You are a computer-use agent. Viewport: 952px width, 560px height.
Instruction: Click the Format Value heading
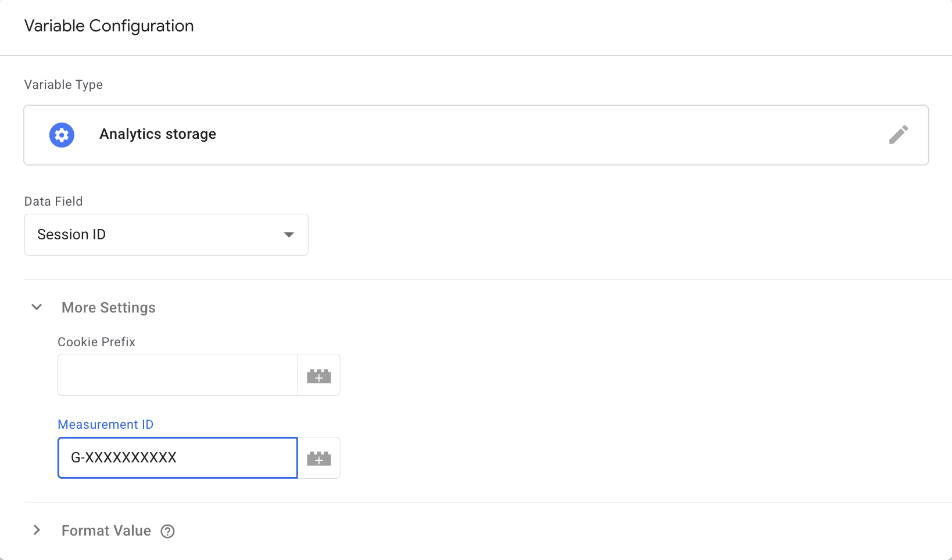[x=106, y=530]
